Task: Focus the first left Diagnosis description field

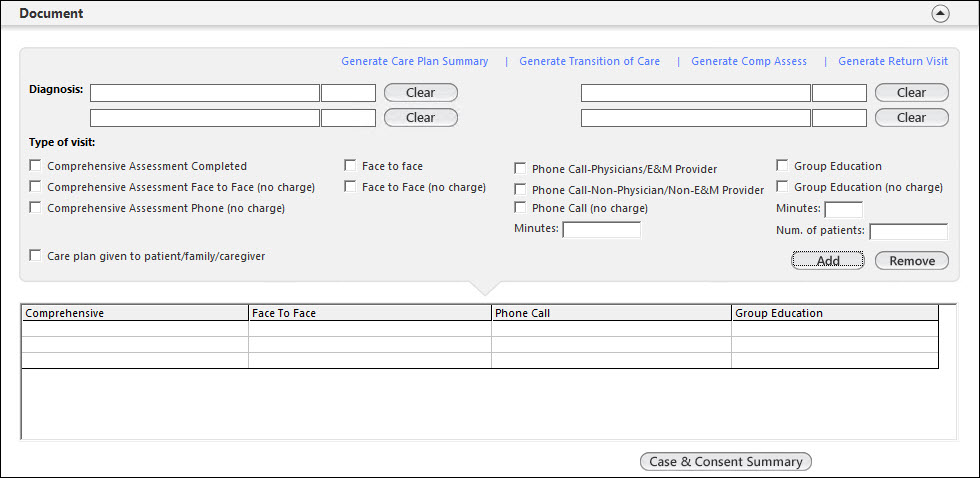Action: point(205,93)
